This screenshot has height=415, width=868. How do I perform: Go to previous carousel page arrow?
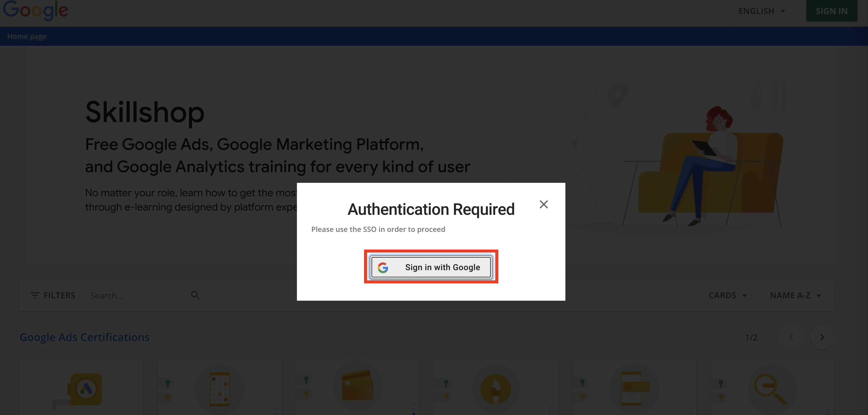[x=791, y=337]
